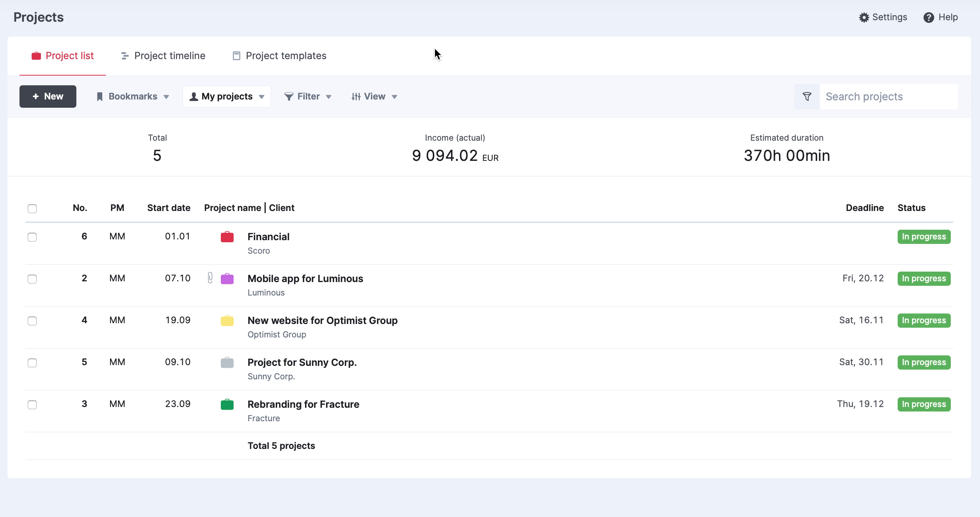Screen dimensions: 980x517
Task: Click In progress badge for Mobile app for Luminous
Action: tap(924, 279)
